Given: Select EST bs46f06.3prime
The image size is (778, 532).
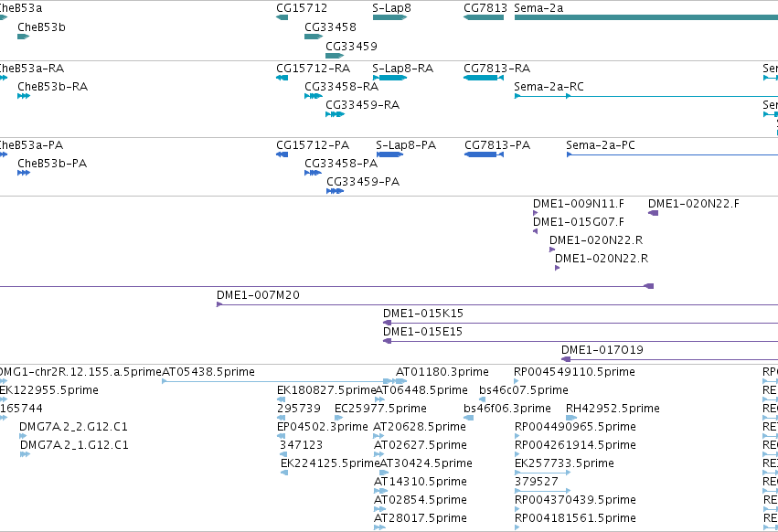Looking at the screenshot, I should coord(507,409).
